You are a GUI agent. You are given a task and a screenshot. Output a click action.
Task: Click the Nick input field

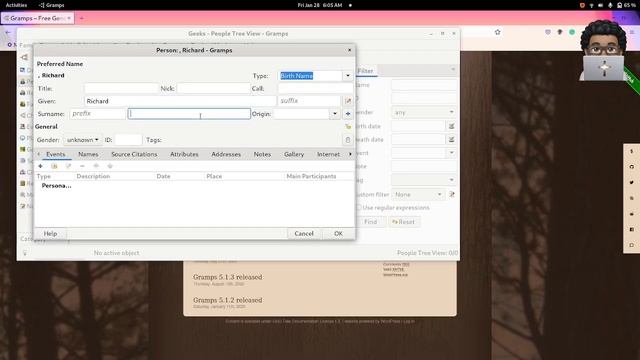tap(213, 88)
